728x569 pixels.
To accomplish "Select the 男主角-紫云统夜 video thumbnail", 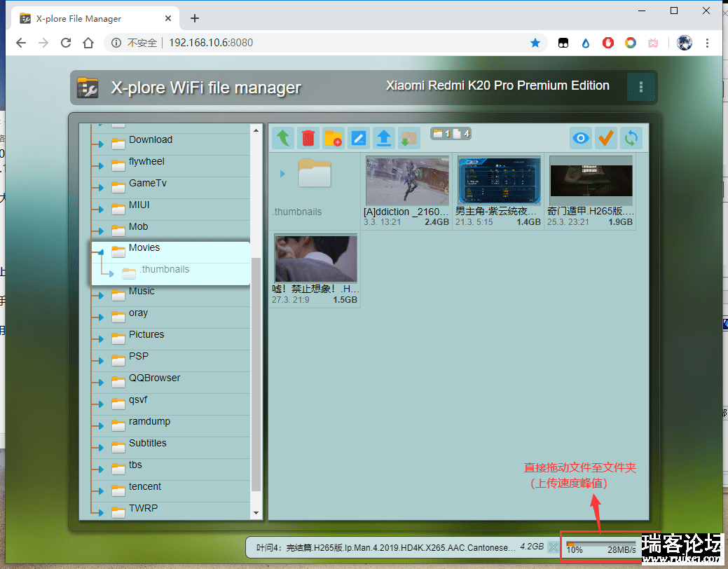I will point(499,181).
